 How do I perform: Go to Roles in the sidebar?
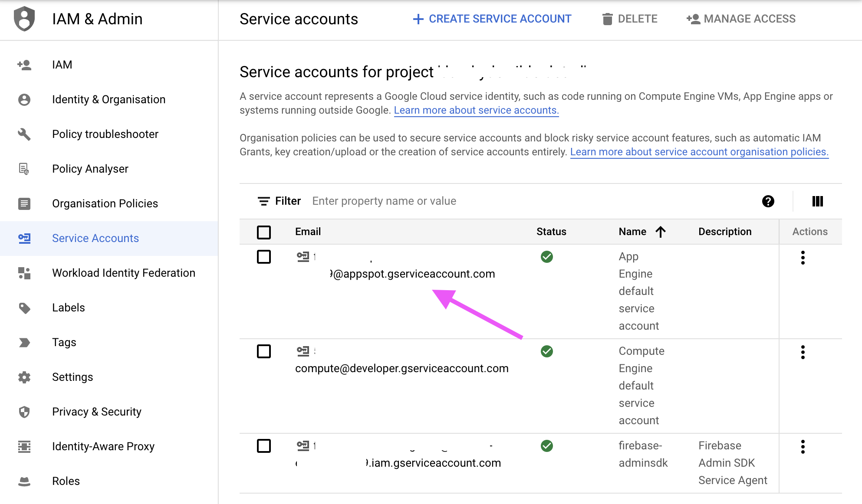pos(66,481)
